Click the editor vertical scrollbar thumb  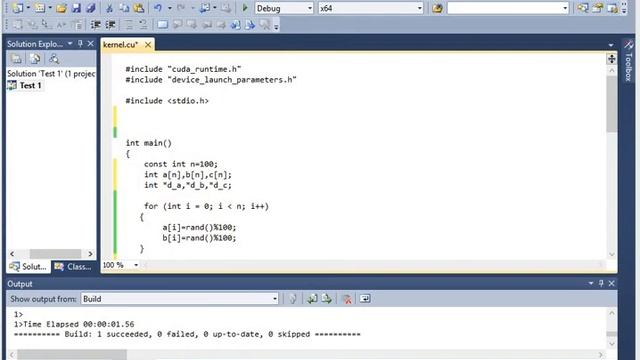tap(611, 104)
